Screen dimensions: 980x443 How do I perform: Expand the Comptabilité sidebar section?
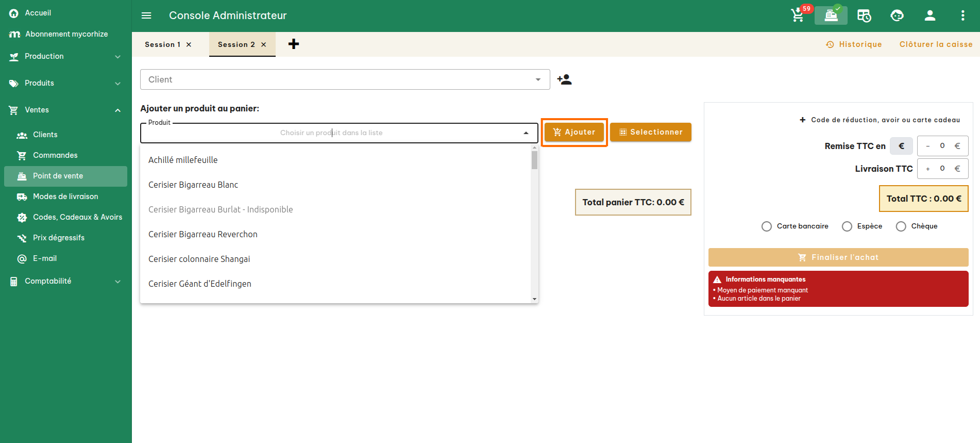tap(66, 281)
